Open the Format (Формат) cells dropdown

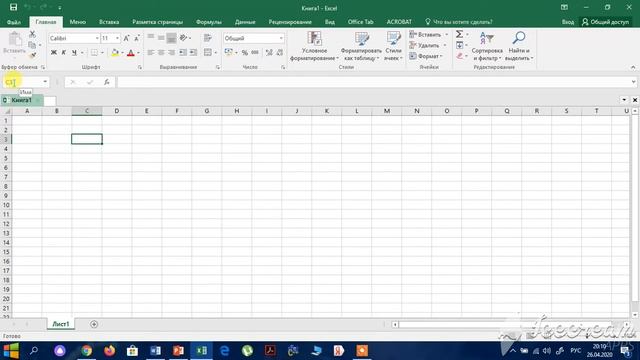tap(426, 56)
